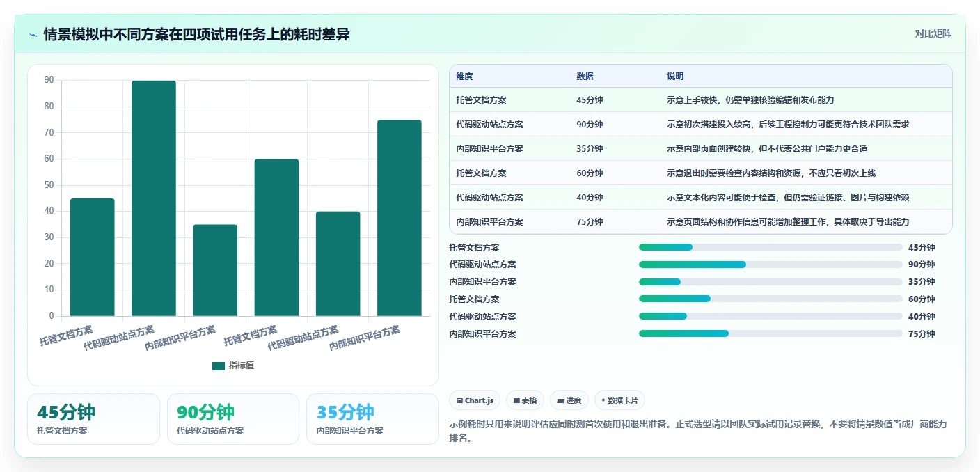Click the chart bar reaching 90
The height and width of the screenshot is (472, 980).
point(154,198)
